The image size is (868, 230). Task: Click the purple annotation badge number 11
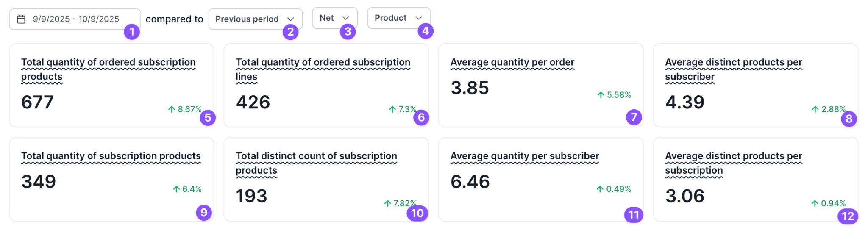634,215
